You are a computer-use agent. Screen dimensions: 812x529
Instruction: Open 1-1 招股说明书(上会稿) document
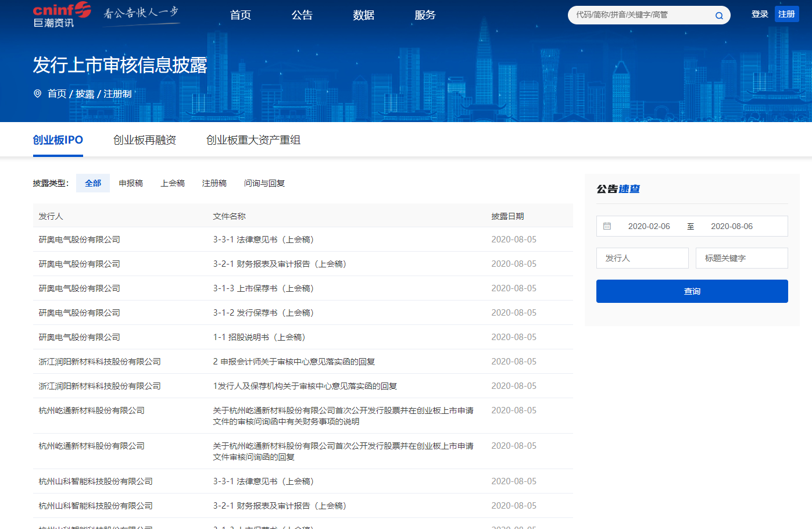[x=259, y=337]
